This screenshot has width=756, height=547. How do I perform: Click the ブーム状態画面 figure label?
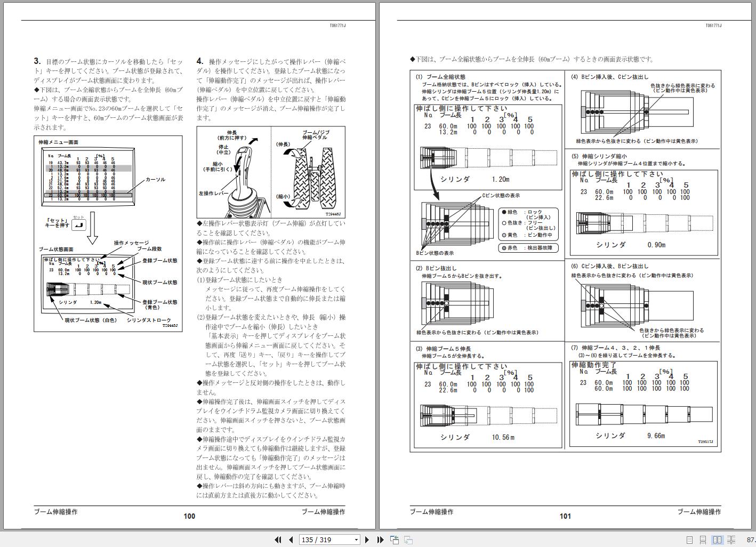tap(56, 249)
